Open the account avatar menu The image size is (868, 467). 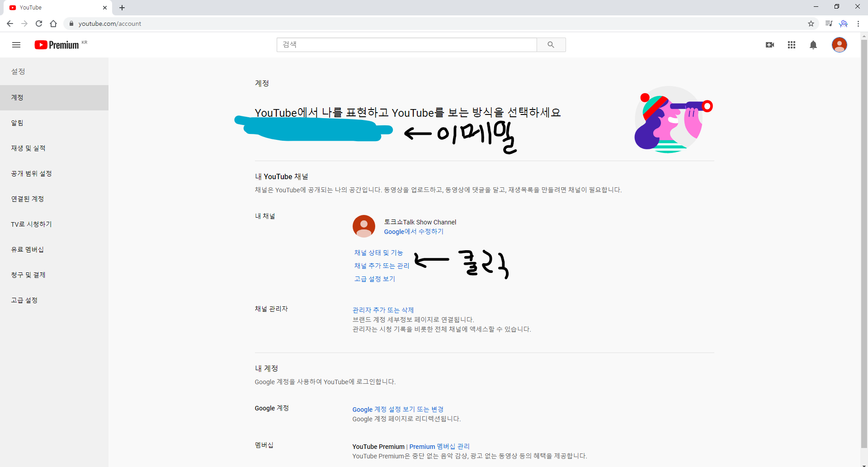[840, 45]
